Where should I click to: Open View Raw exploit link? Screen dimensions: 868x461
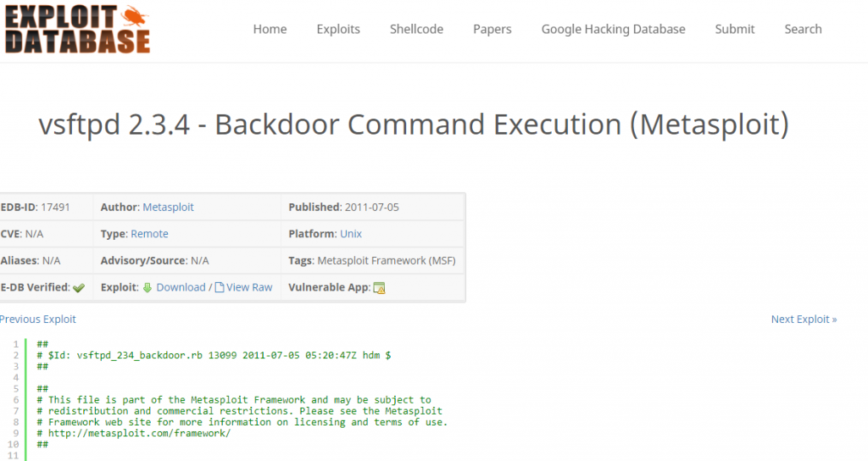(x=249, y=287)
